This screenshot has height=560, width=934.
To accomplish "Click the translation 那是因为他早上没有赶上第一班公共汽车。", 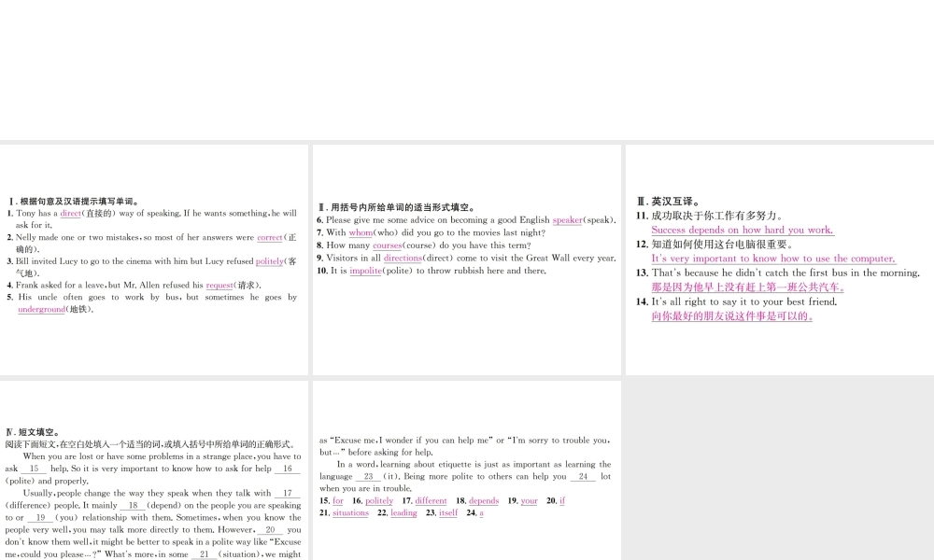I will coord(748,287).
